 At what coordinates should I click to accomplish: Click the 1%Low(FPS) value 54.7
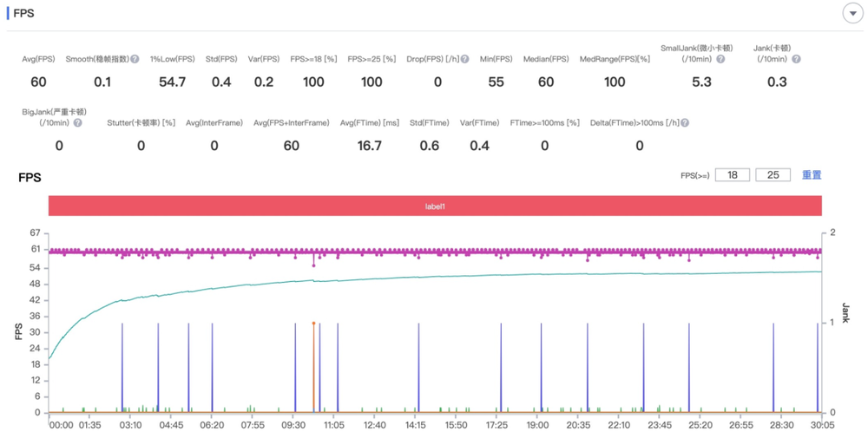(172, 82)
